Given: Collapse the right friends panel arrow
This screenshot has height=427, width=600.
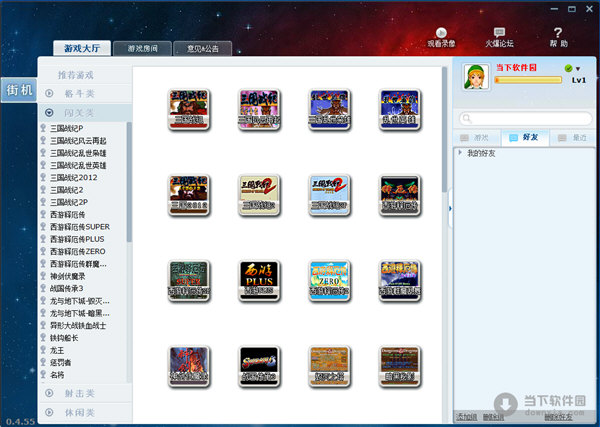Looking at the screenshot, I should pos(450,209).
